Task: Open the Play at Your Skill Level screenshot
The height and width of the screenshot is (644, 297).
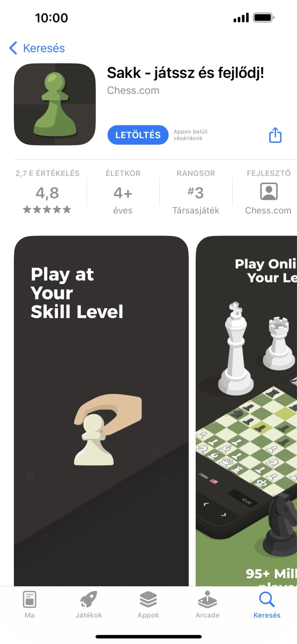Action: 101,411
